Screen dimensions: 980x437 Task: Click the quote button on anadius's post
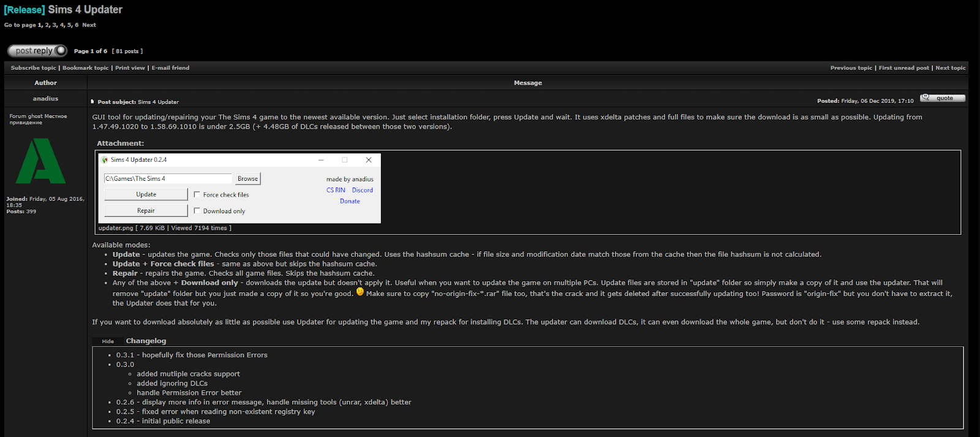coord(943,98)
